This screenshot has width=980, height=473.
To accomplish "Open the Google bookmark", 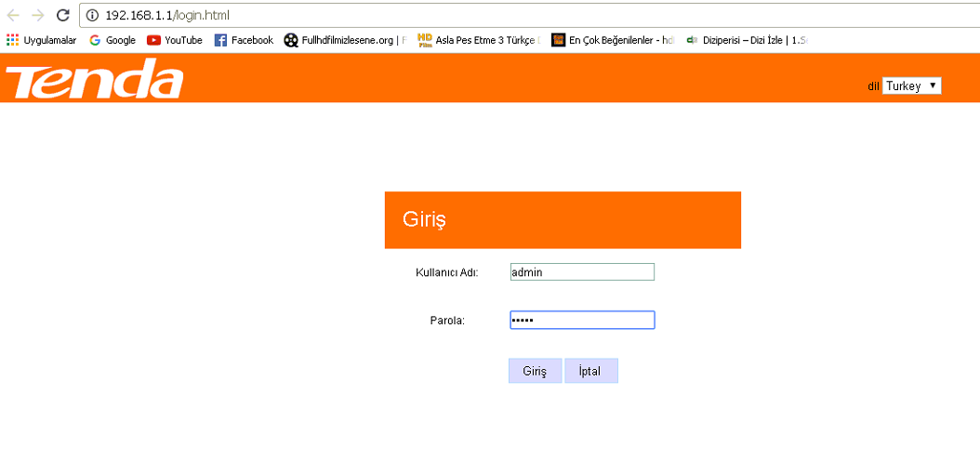I will tap(113, 40).
